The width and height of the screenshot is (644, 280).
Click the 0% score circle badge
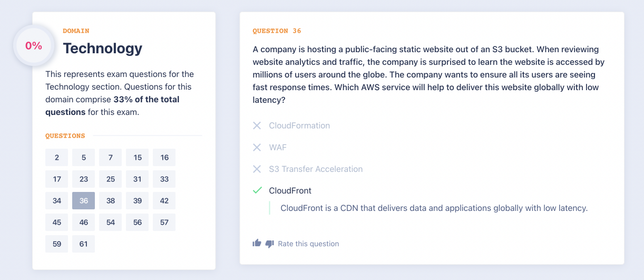[34, 46]
